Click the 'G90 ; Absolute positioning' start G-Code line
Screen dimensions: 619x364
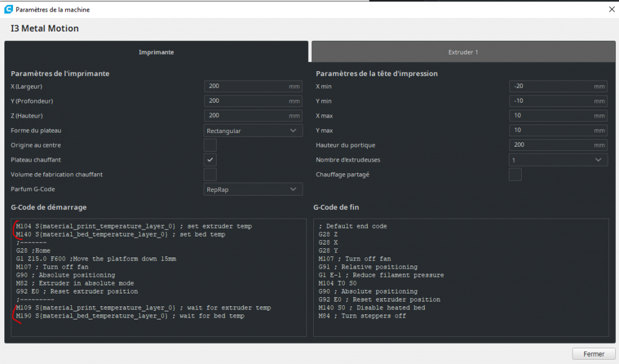(x=66, y=275)
